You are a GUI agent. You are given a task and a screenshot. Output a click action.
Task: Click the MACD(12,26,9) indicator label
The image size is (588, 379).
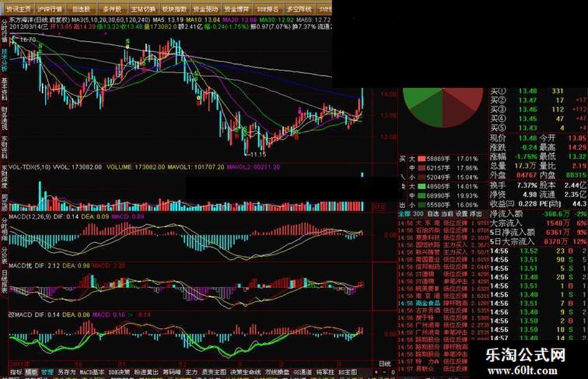click(x=30, y=217)
